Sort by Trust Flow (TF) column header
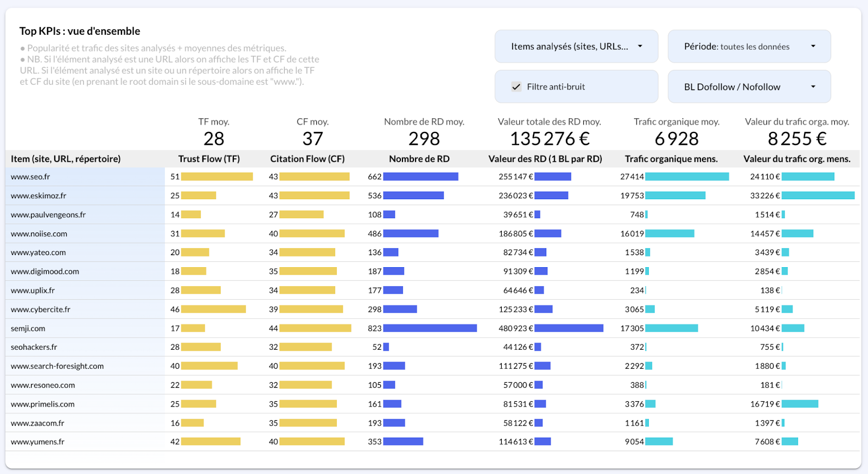868x474 pixels. 209,159
